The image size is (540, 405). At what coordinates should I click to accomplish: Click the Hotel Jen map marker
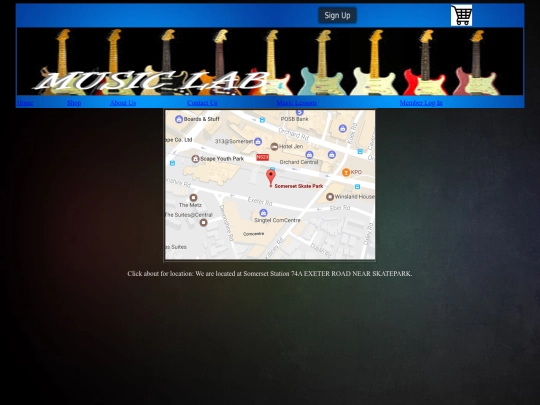coord(274,147)
